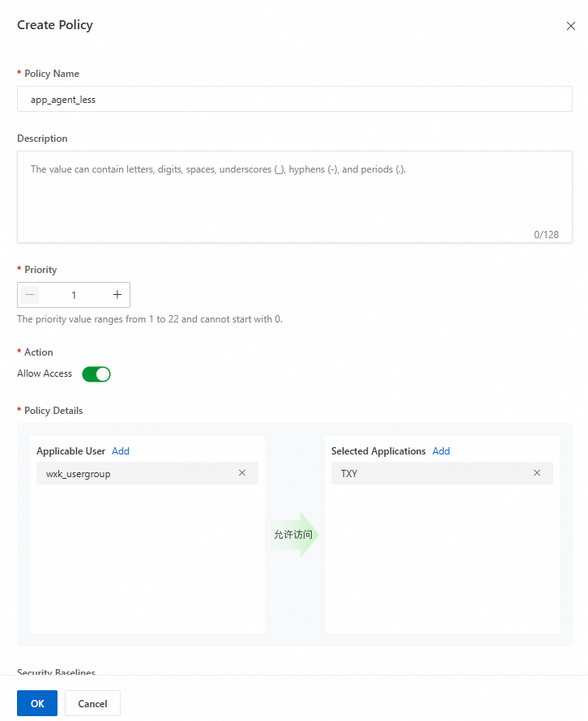
Task: Click the empty Applicable User list area
Action: 147,559
